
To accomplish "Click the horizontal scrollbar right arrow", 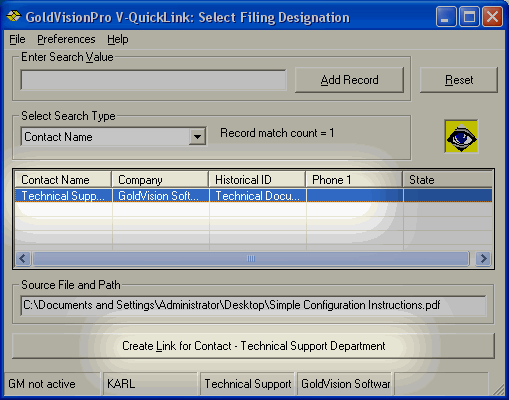I will coord(483,258).
